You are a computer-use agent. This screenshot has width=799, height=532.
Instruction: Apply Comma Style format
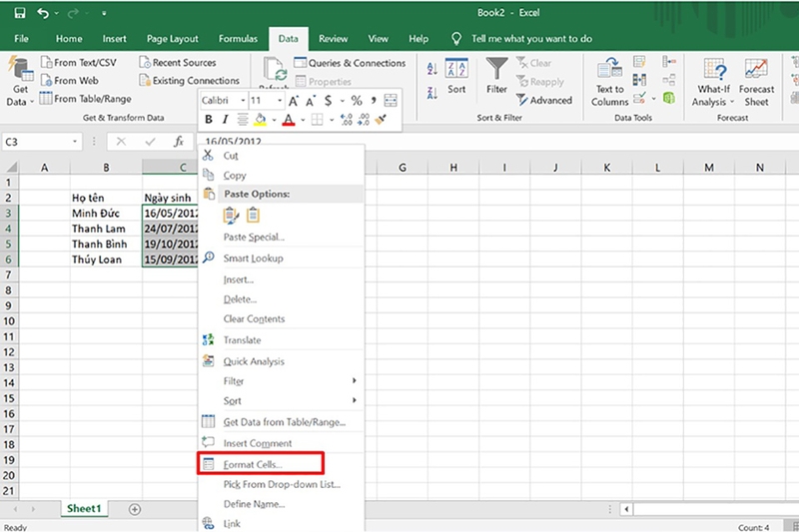coord(374,101)
